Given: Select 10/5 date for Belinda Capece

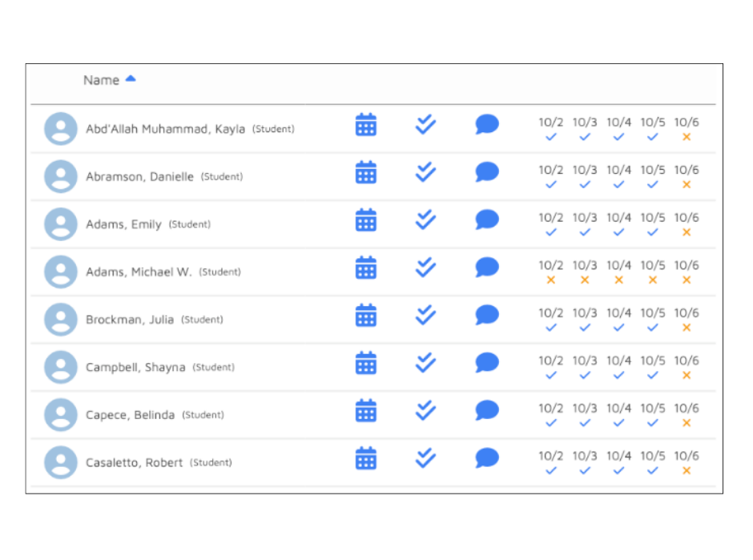Looking at the screenshot, I should tap(652, 408).
